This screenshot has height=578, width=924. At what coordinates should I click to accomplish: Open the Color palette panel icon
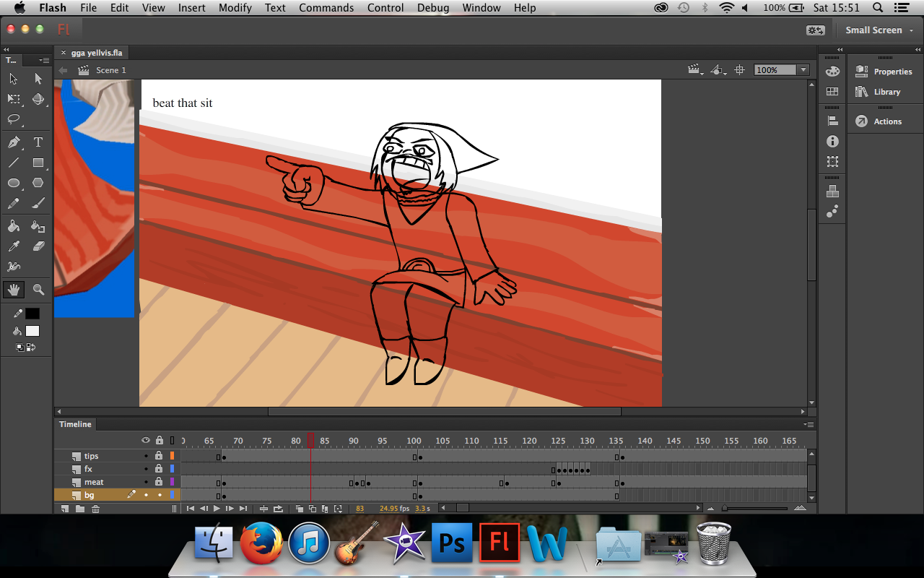point(832,72)
